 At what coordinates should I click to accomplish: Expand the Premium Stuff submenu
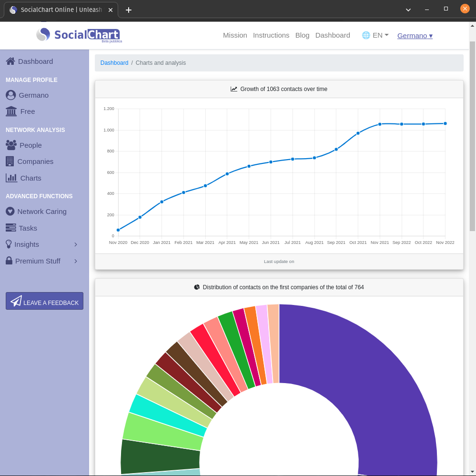click(76, 261)
